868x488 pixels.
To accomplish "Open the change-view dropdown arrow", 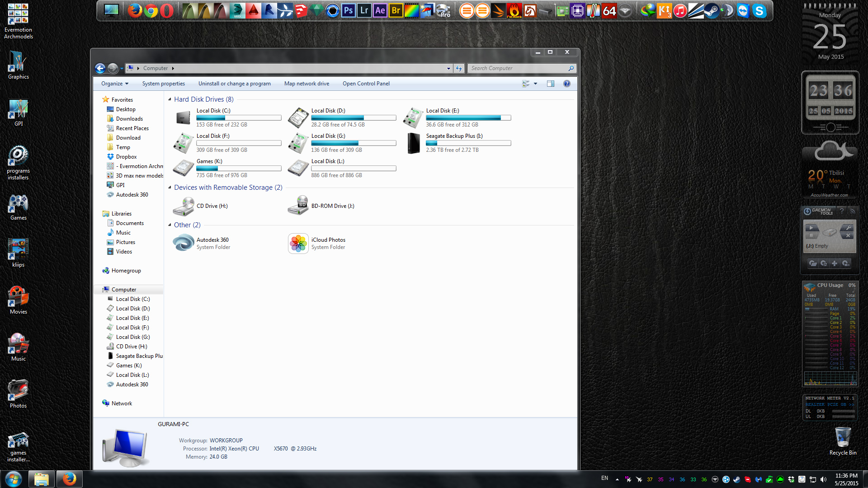I will click(x=536, y=83).
